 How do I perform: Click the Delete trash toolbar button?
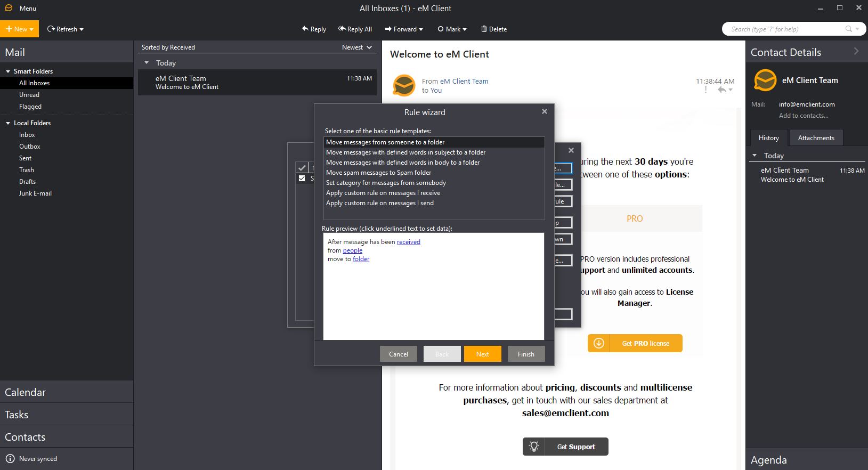[493, 29]
